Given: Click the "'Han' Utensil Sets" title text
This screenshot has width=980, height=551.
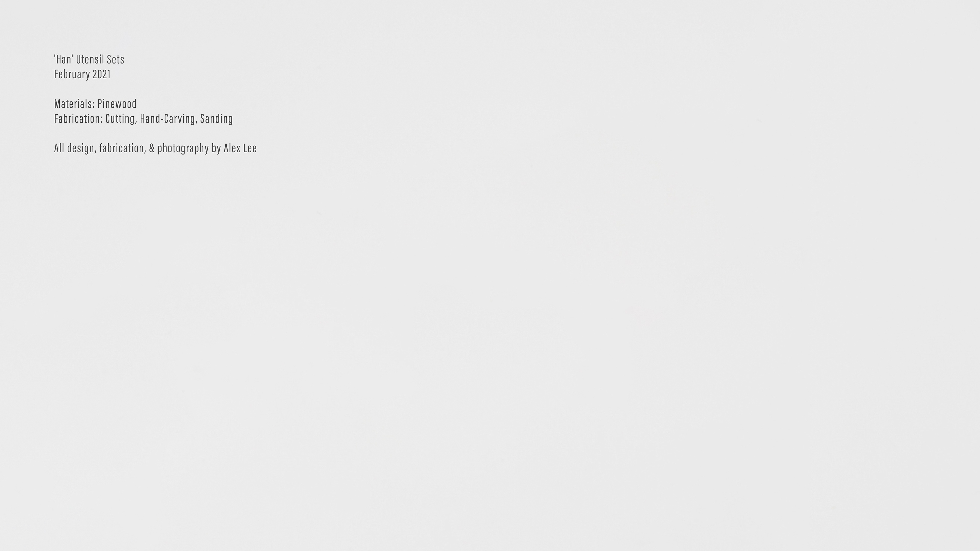Looking at the screenshot, I should pyautogui.click(x=89, y=59).
